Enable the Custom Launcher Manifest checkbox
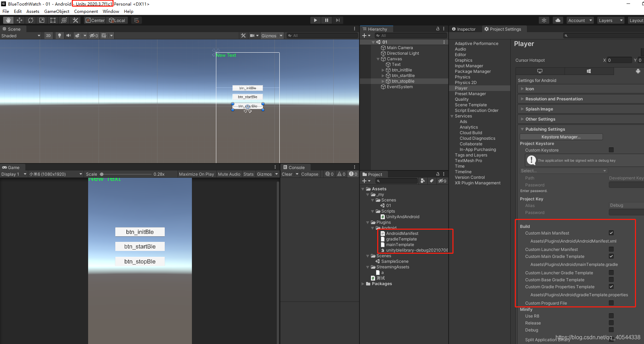The height and width of the screenshot is (344, 644). tap(611, 249)
